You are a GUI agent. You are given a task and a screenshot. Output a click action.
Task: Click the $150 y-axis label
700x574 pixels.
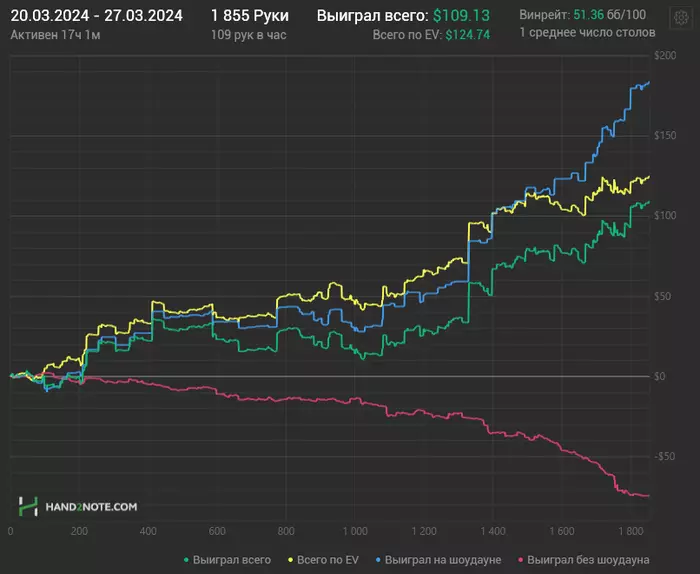[x=665, y=135]
